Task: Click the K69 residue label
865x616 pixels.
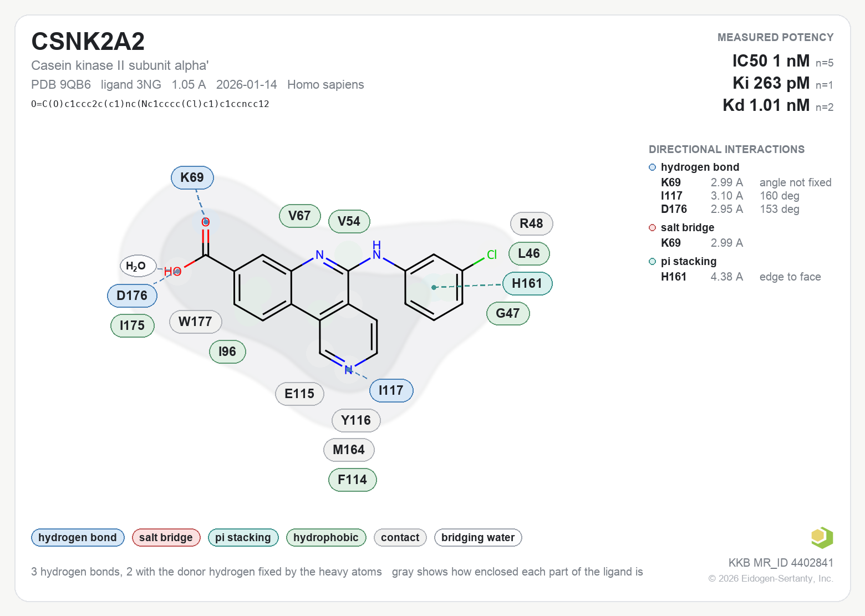Action: click(x=192, y=177)
